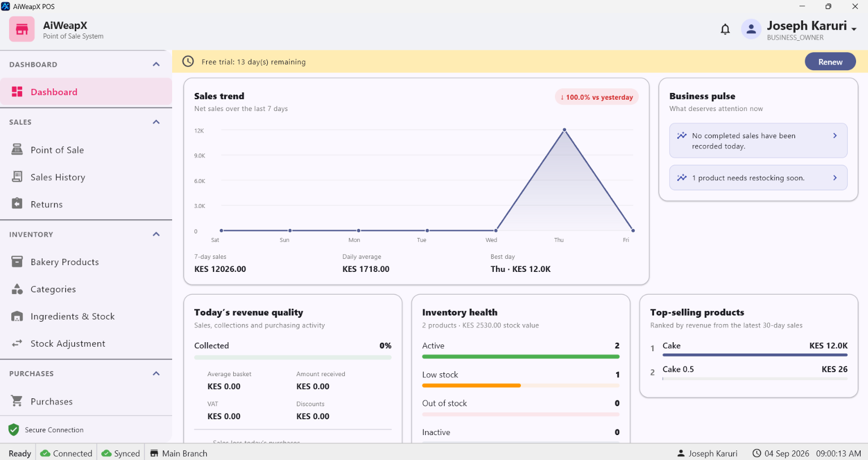Click the Free trial 13 day(s) remaining text

pos(254,62)
